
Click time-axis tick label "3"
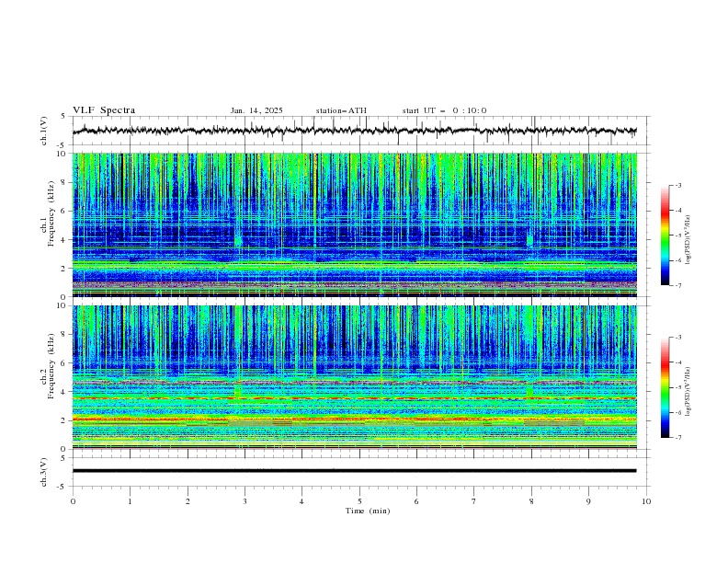coord(245,501)
